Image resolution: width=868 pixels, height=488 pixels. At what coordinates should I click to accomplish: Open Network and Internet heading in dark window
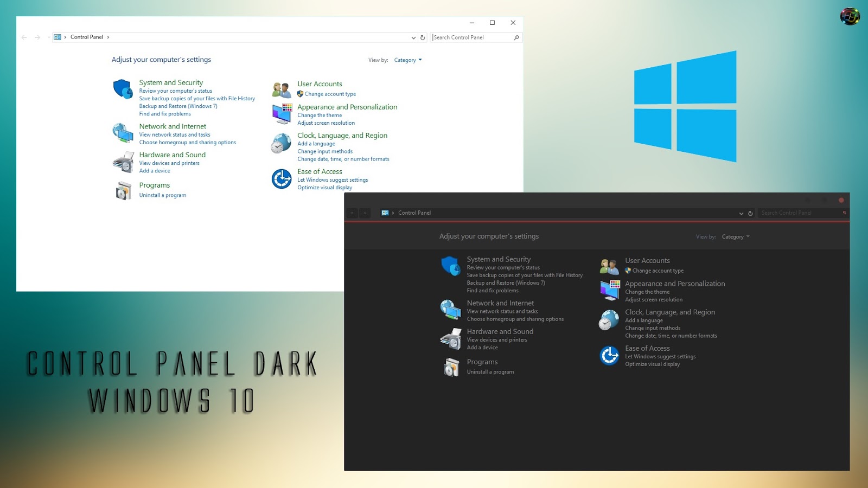click(500, 303)
